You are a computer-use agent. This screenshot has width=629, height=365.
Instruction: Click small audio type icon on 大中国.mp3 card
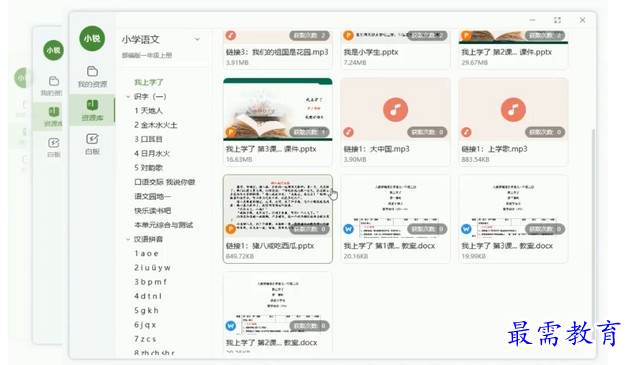coord(349,132)
